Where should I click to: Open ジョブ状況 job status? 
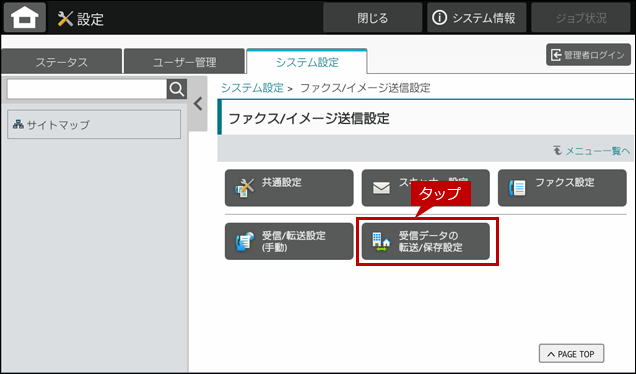click(581, 18)
